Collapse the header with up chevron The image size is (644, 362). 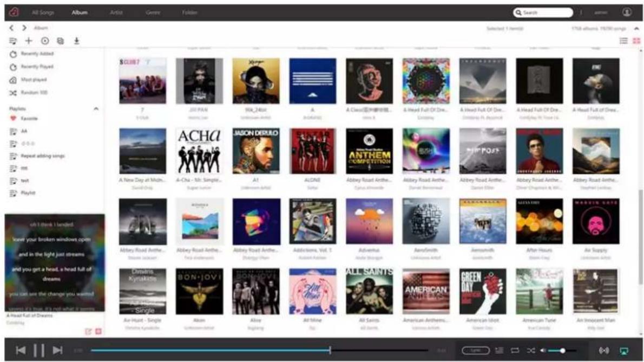[636, 28]
